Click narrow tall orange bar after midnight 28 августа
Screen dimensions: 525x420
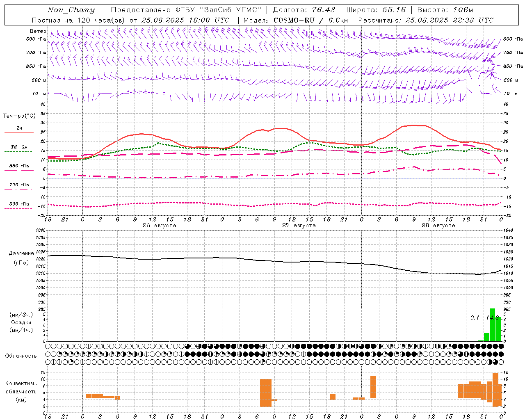373,387
